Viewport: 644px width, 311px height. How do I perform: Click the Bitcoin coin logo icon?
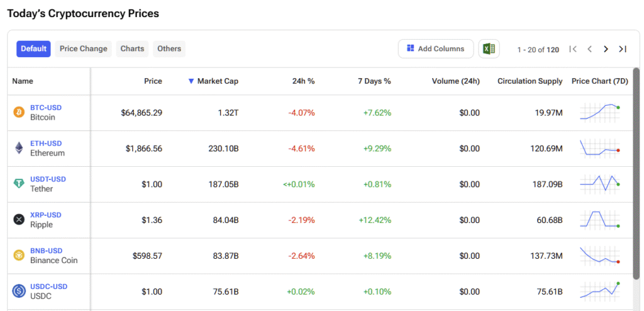[19, 113]
